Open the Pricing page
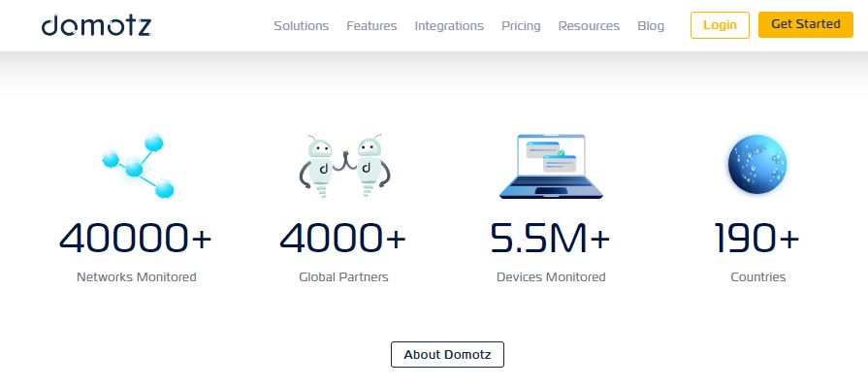Image resolution: width=868 pixels, height=387 pixels. pyautogui.click(x=521, y=26)
